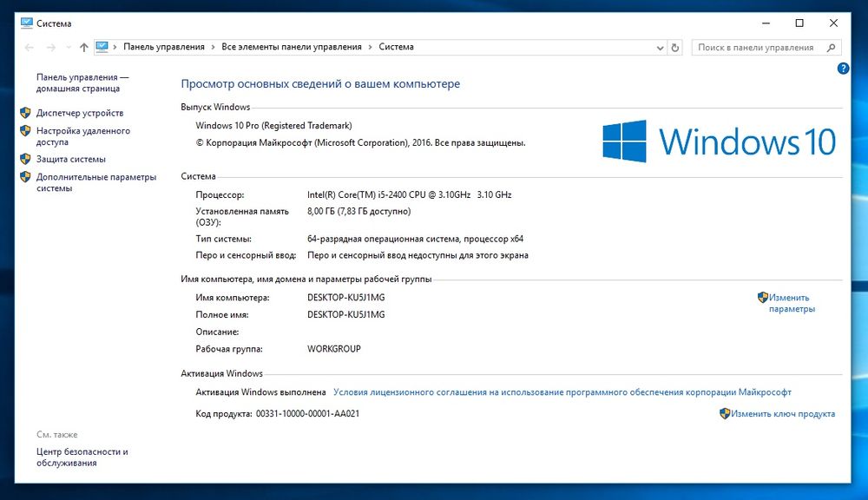Click shield icon beside Диспетчер устройств
The width and height of the screenshot is (868, 500).
tap(25, 112)
